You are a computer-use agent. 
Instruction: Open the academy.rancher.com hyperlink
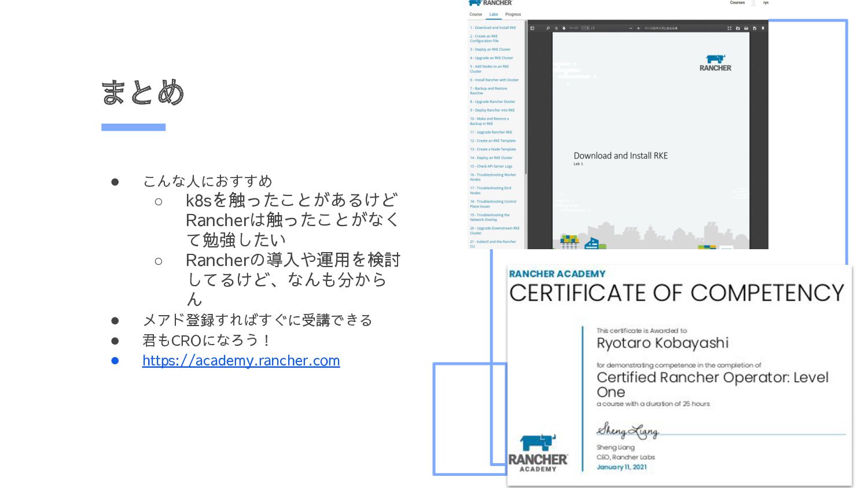241,360
